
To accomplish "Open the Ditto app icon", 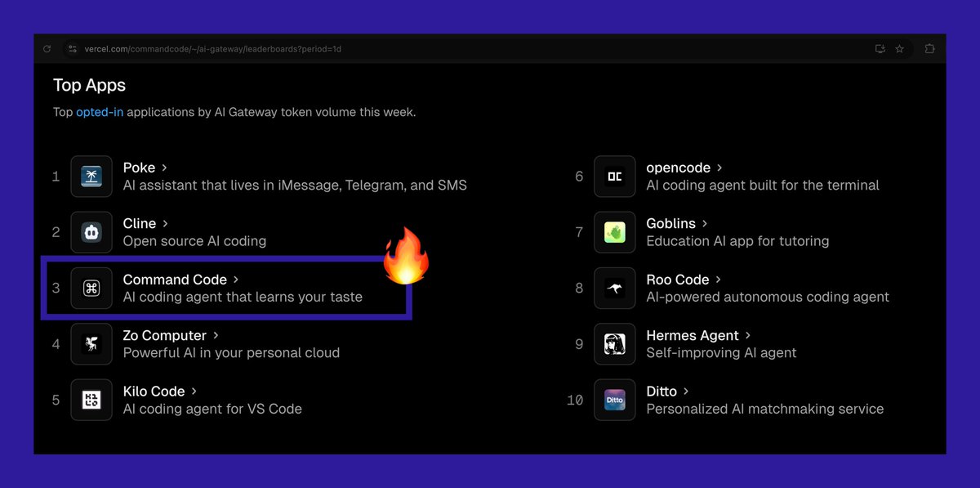I will coord(615,400).
